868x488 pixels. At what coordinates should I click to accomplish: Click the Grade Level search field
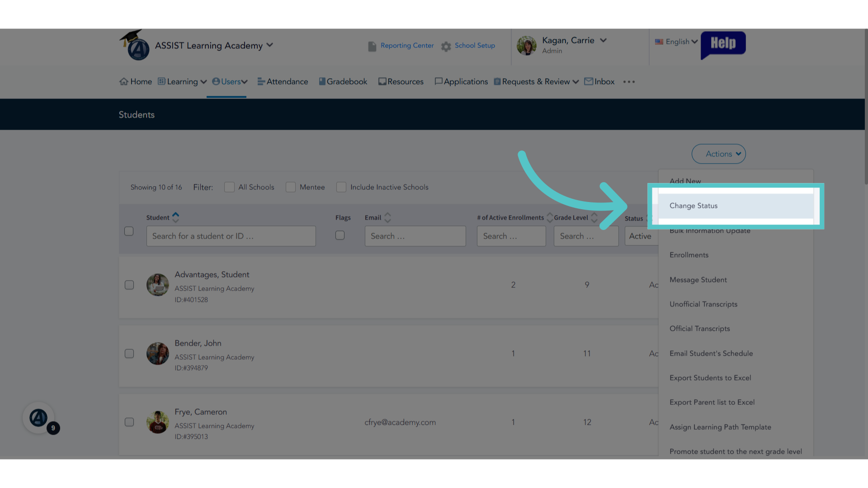click(586, 236)
